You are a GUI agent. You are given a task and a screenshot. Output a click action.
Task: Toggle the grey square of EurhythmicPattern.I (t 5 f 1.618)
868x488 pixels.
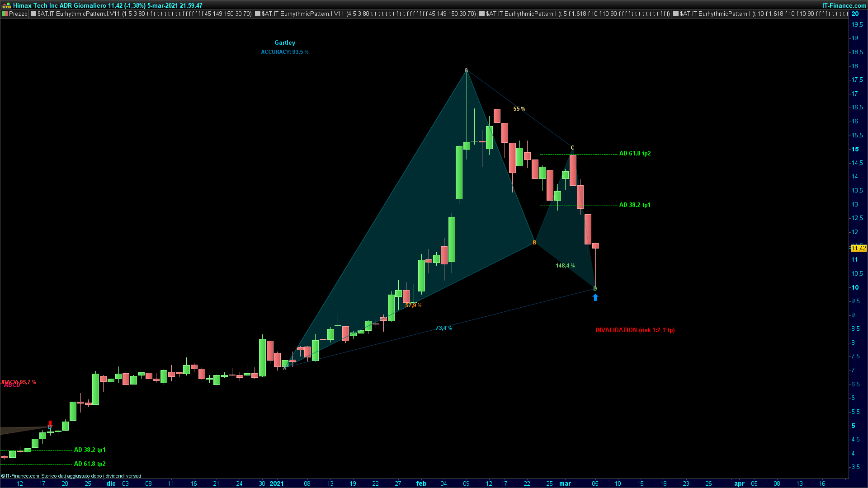pyautogui.click(x=481, y=14)
